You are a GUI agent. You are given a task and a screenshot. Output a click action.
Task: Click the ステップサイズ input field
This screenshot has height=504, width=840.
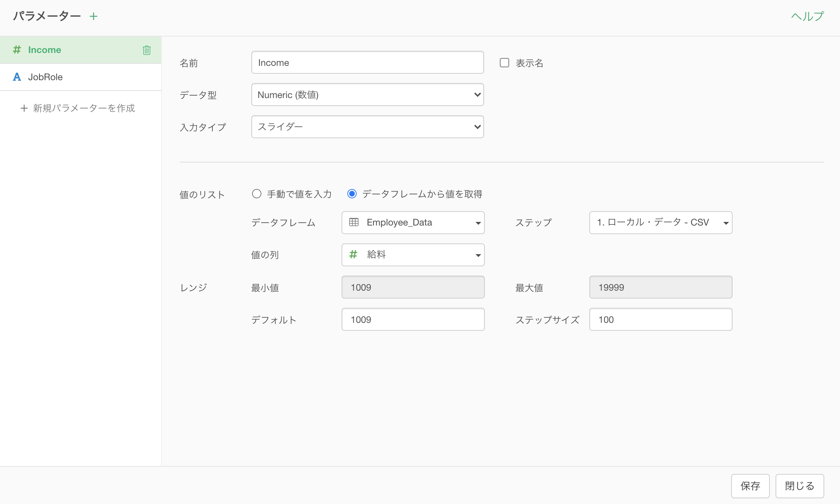coord(660,319)
